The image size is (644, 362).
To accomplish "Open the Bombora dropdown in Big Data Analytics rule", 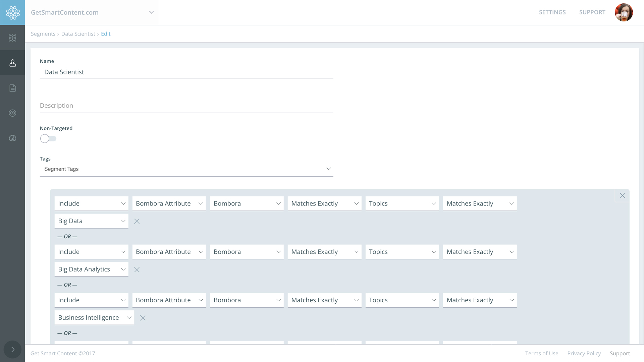I will pyautogui.click(x=247, y=252).
